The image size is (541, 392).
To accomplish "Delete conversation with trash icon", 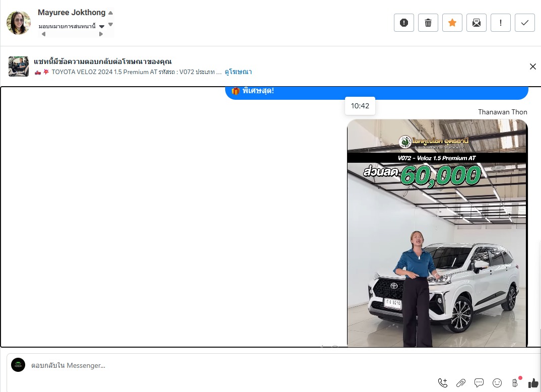I will (x=428, y=23).
